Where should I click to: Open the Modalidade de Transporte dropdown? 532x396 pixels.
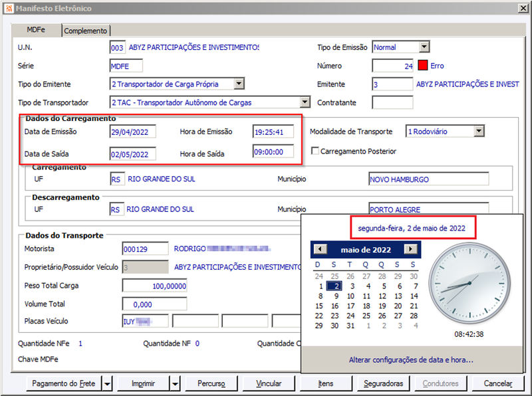[x=479, y=131]
